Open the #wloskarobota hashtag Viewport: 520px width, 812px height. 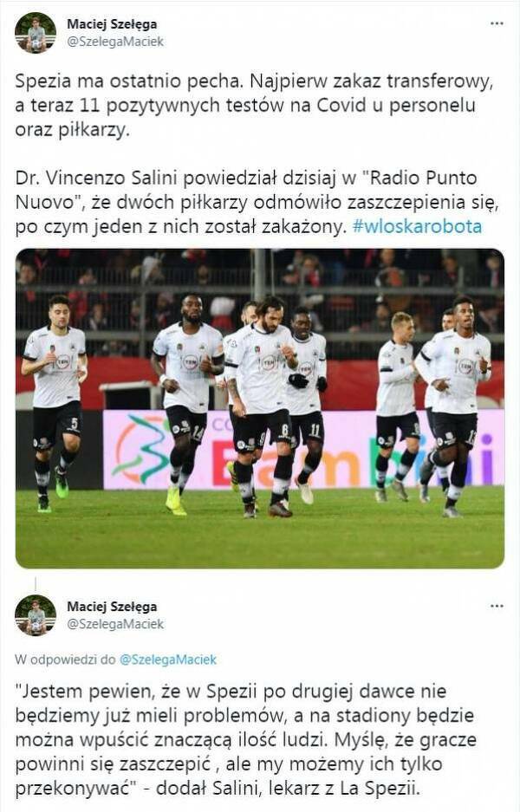417,226
